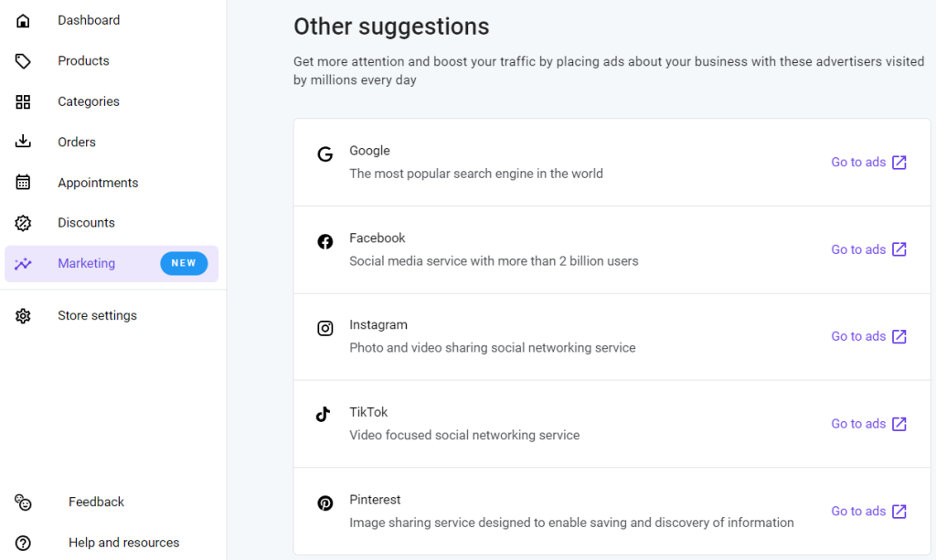Viewport: 936px width, 560px height.
Task: Click the Facebook logo icon
Action: (325, 241)
